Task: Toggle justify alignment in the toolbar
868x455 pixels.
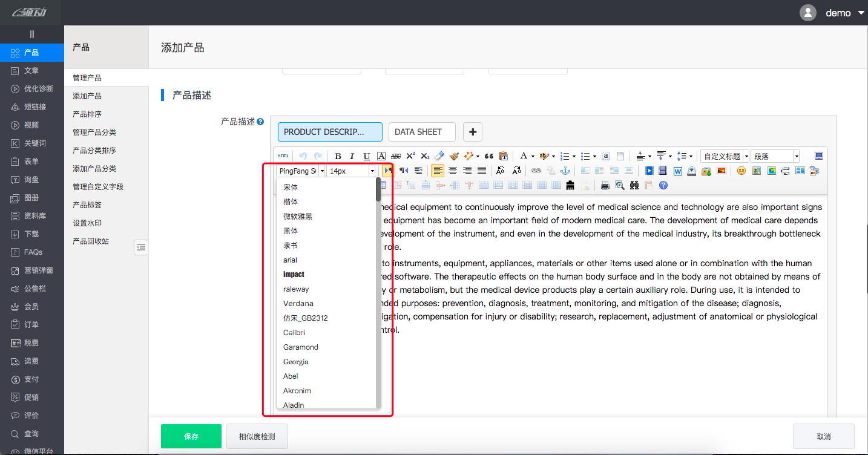Action: click(x=482, y=171)
